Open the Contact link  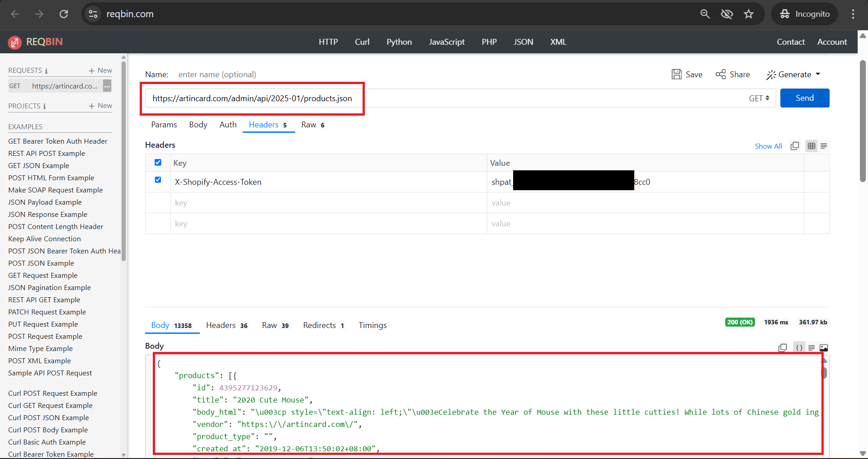[791, 42]
